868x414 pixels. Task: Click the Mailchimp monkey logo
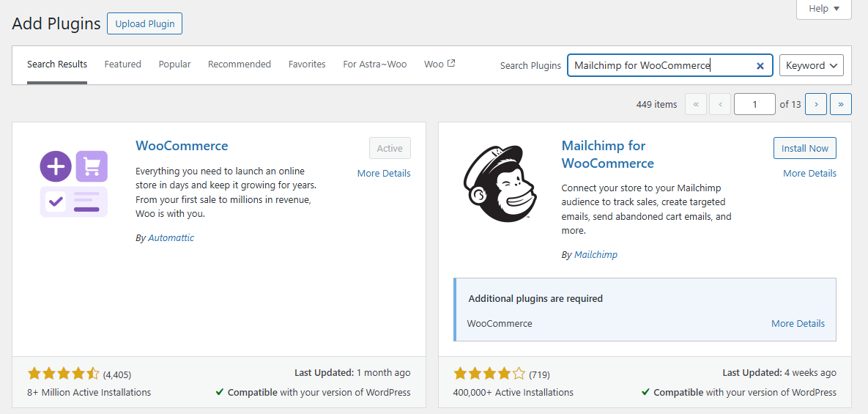(x=499, y=185)
